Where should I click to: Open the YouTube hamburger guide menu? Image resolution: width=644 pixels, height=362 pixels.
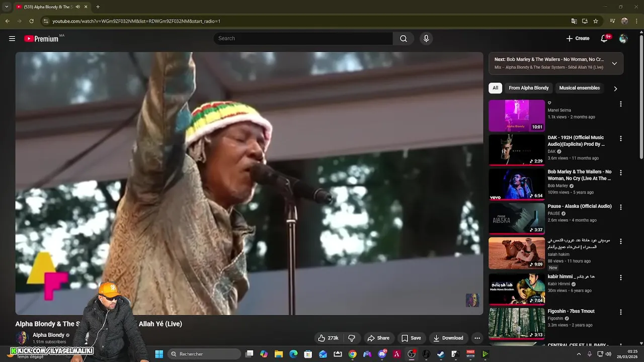click(x=12, y=38)
